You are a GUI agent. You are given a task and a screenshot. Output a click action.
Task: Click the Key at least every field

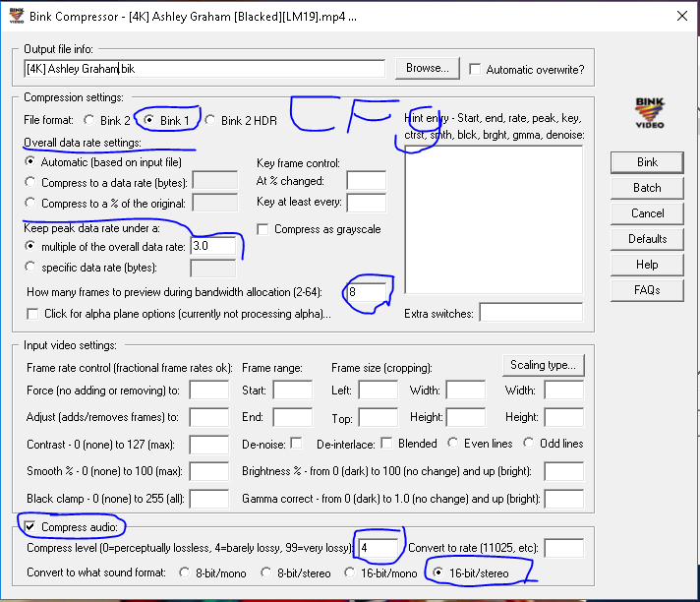coord(366,203)
